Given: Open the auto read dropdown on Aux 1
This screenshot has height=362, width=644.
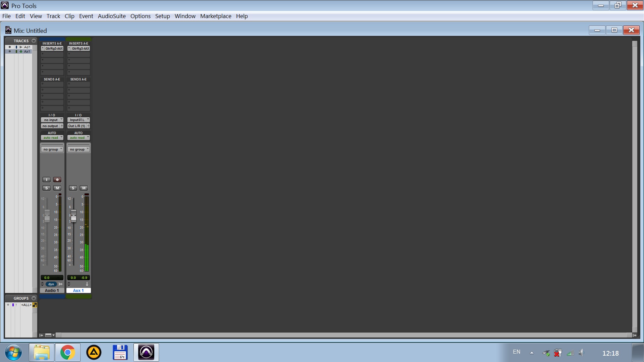Looking at the screenshot, I should (78, 138).
